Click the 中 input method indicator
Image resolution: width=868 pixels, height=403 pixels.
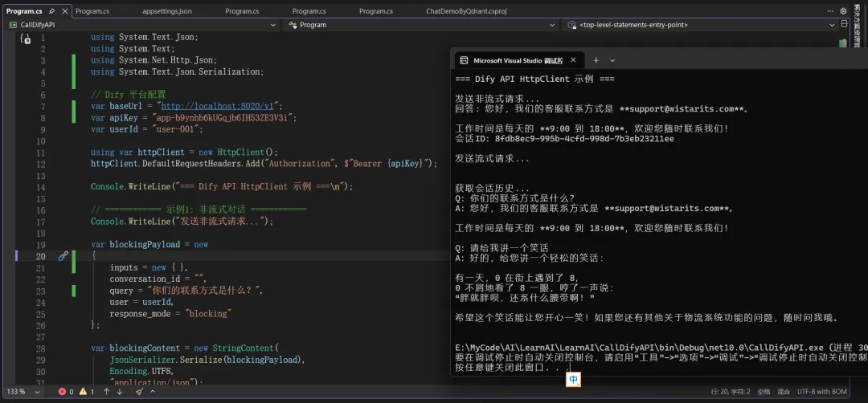tap(574, 379)
